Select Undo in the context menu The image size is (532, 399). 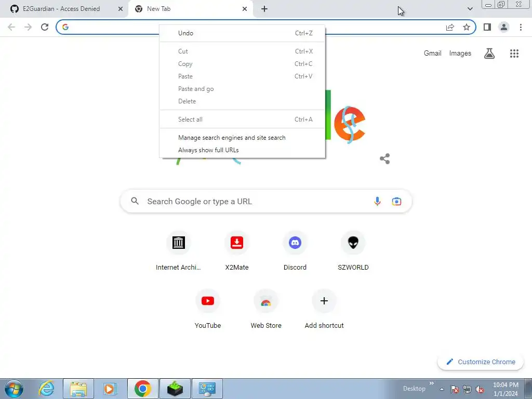(x=242, y=33)
